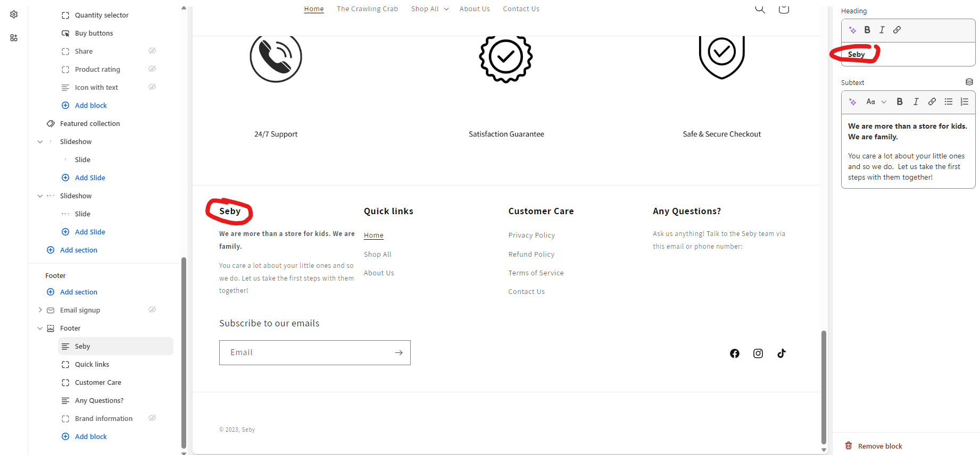Click the trash icon beside Remove block
The width and height of the screenshot is (980, 455).
pos(849,445)
